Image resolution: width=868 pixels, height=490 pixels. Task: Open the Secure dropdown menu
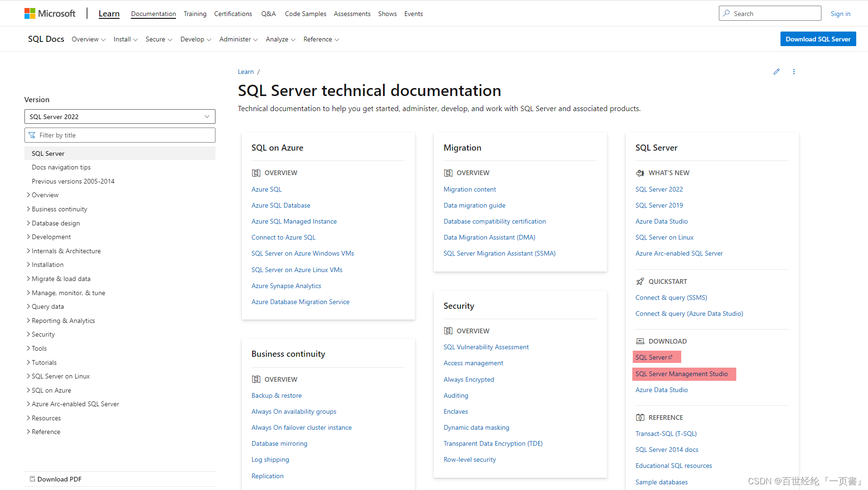pyautogui.click(x=159, y=39)
